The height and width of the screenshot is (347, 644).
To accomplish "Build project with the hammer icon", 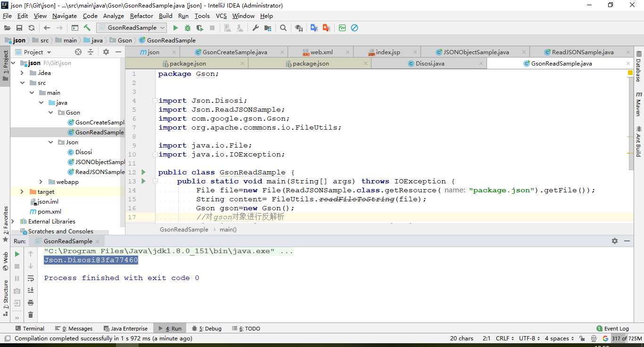I will (87, 28).
